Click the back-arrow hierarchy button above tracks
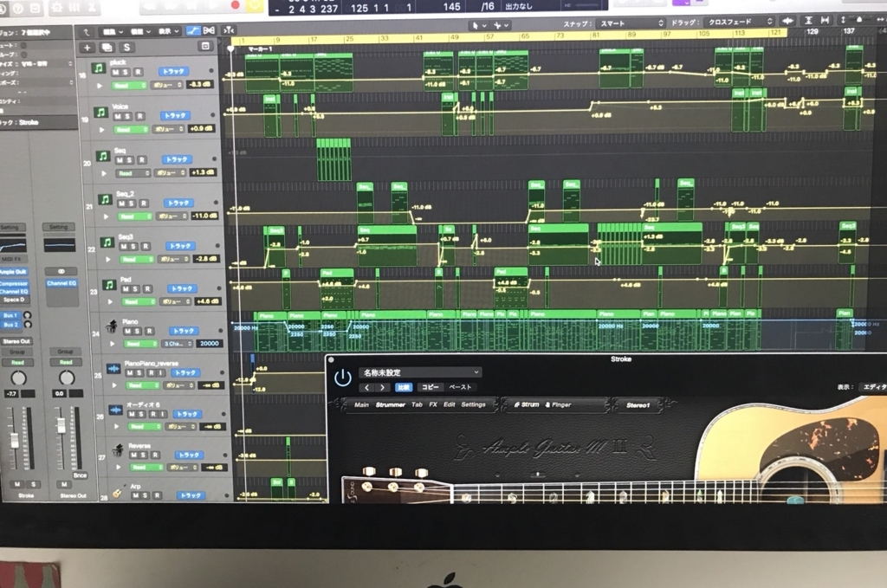This screenshot has height=588, width=887. (86, 32)
